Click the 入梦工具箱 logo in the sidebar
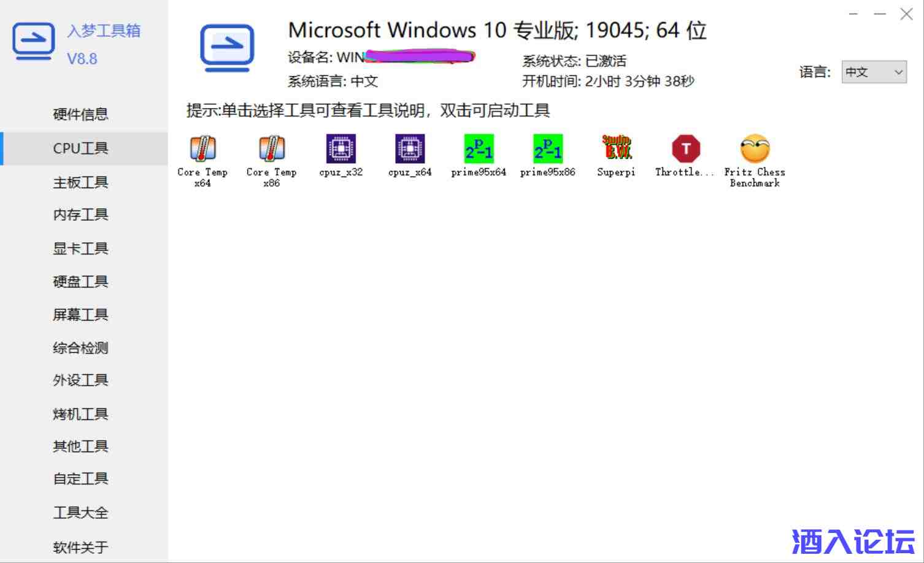The image size is (924, 563). (x=34, y=42)
